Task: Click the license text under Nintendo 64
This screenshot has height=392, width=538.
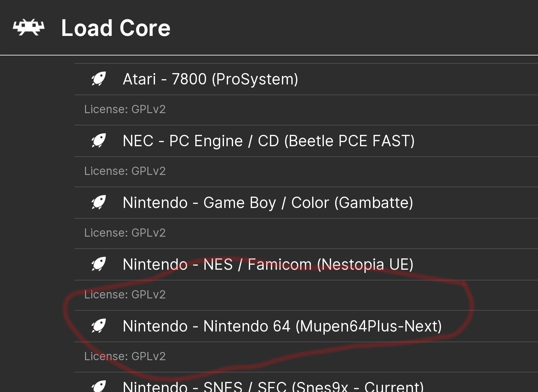Action: pos(125,356)
